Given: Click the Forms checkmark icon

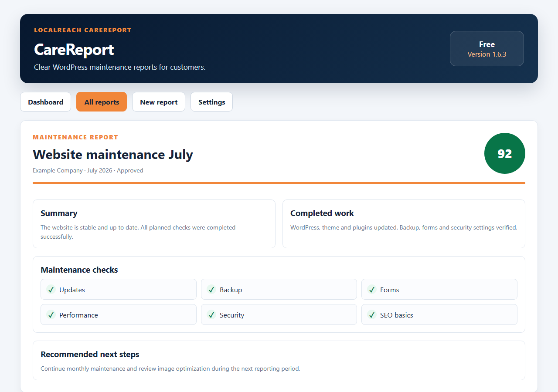Looking at the screenshot, I should [x=372, y=289].
